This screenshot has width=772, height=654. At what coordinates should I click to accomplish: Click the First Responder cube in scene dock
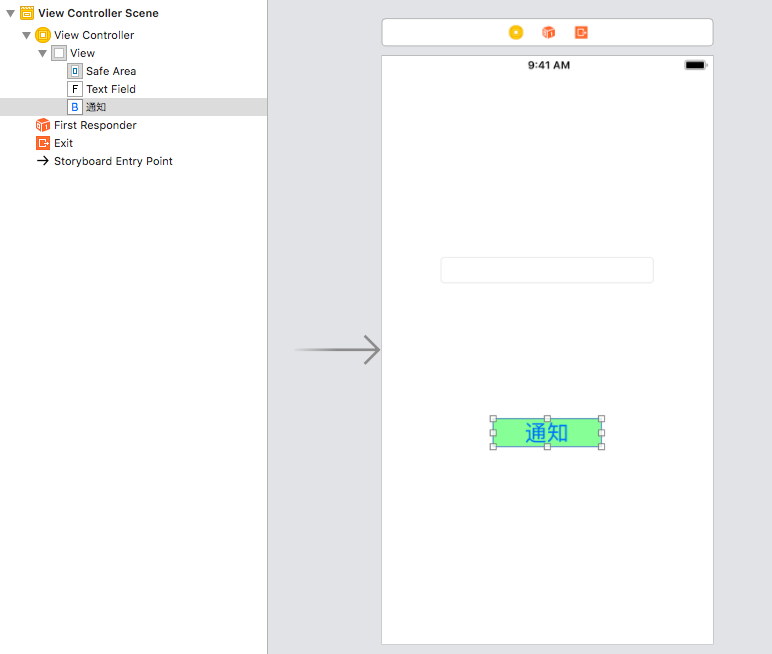pyautogui.click(x=548, y=33)
